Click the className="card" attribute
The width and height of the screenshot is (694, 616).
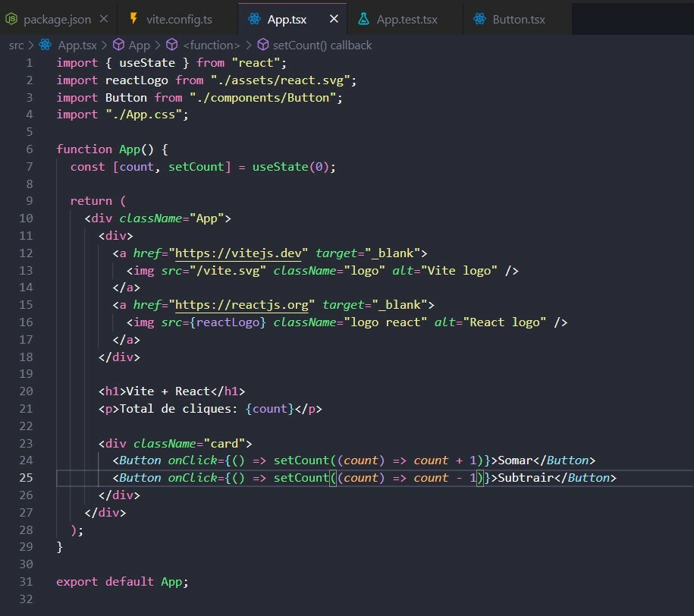[189, 444]
